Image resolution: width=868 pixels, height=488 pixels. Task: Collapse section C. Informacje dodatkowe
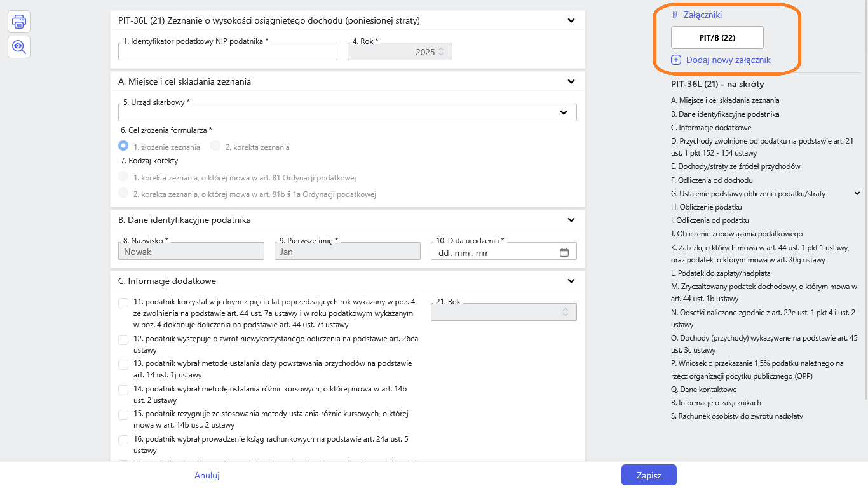[x=571, y=281]
